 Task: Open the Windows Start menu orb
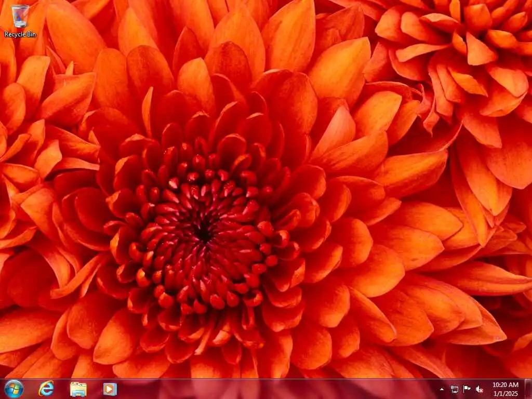[14, 389]
